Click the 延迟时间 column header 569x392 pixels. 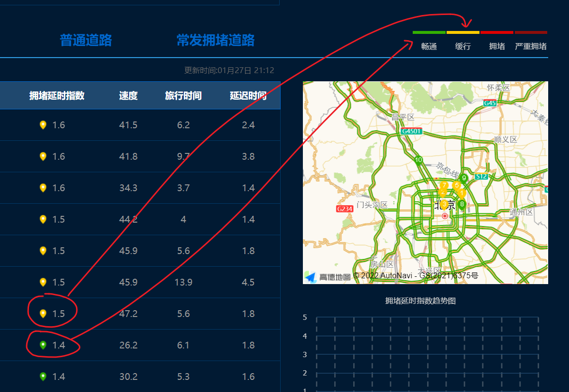[248, 95]
